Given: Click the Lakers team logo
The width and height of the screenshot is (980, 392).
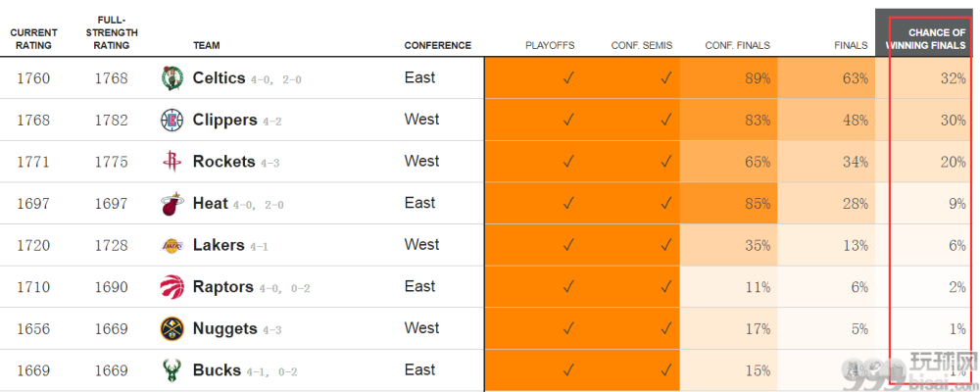Looking at the screenshot, I should pyautogui.click(x=171, y=245).
